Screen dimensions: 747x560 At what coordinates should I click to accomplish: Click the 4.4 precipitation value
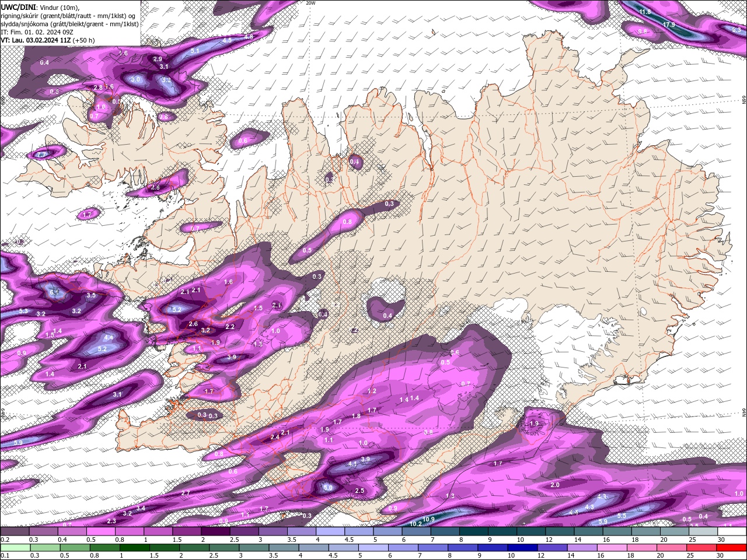tap(109, 338)
